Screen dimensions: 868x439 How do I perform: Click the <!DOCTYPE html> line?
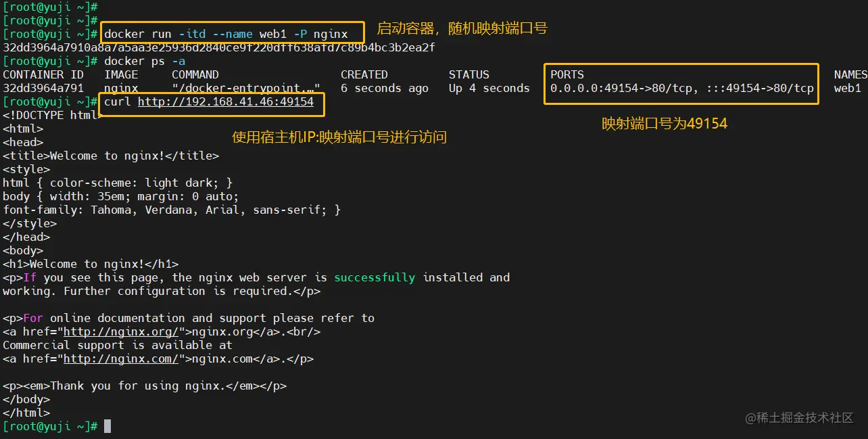point(53,115)
